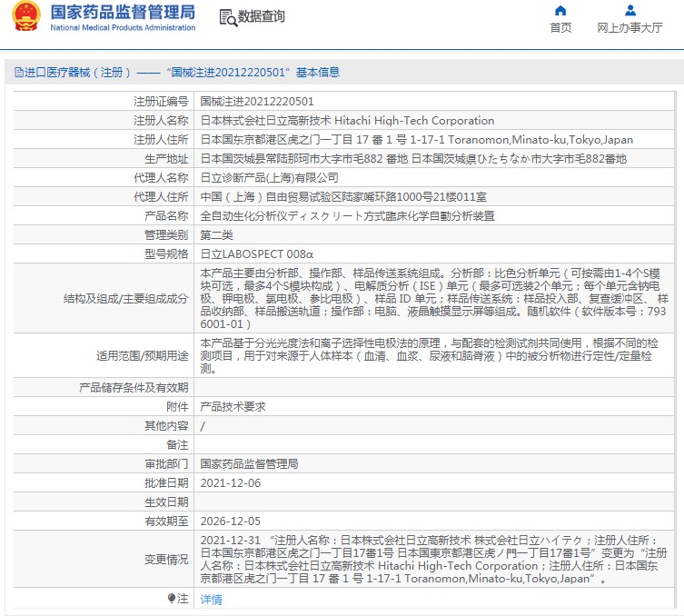
Task: Click 数据查询 header text
Action: tap(262, 16)
